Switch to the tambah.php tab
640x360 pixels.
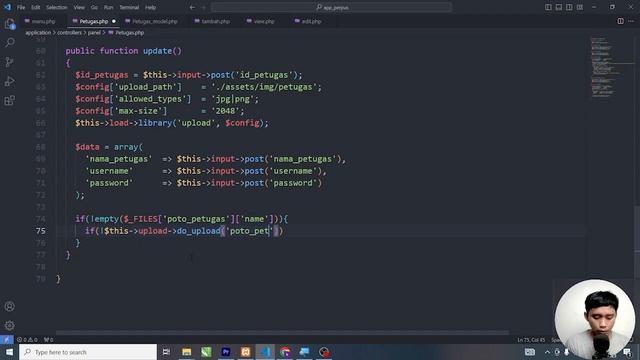pyautogui.click(x=213, y=21)
